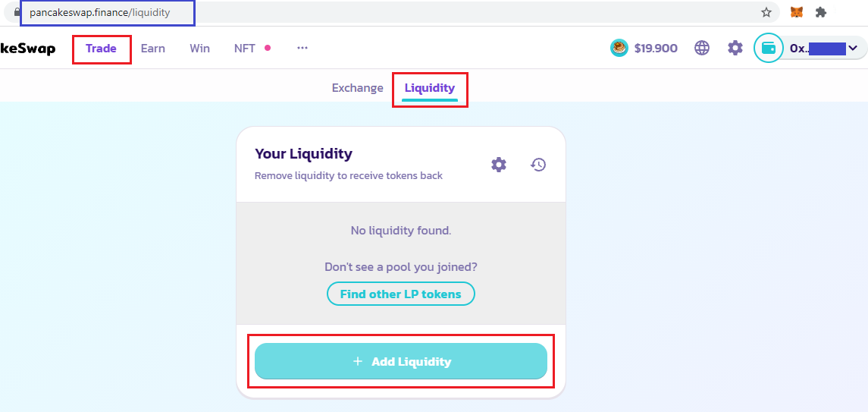
Task: Open the NFT menu
Action: (x=245, y=49)
